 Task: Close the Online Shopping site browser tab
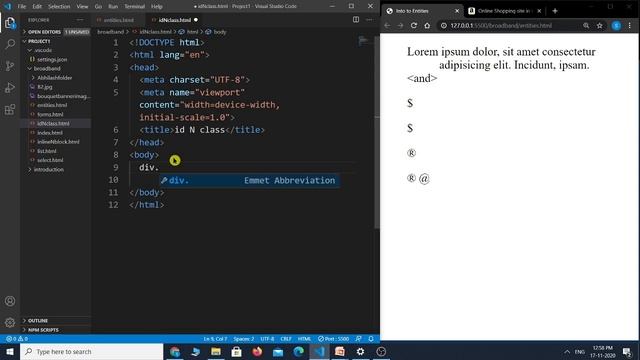(x=539, y=11)
